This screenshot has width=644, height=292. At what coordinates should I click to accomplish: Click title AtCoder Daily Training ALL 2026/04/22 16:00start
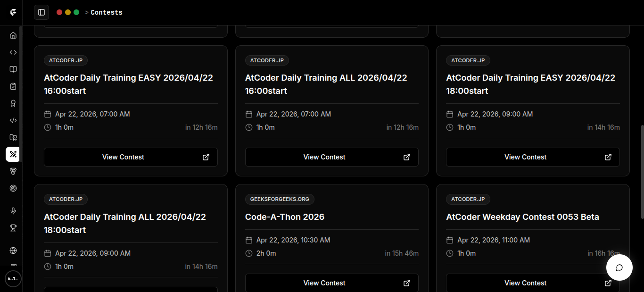tap(326, 84)
